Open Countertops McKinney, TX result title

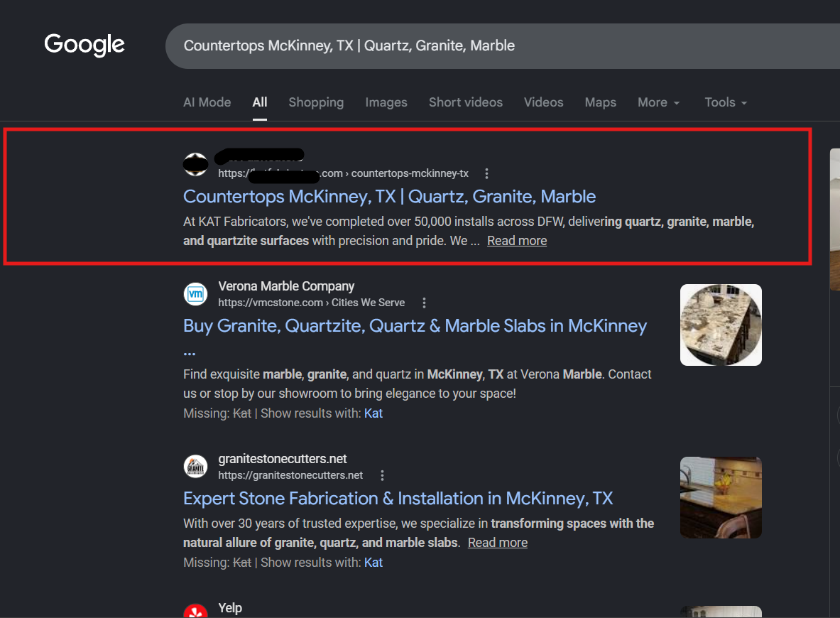click(x=389, y=197)
